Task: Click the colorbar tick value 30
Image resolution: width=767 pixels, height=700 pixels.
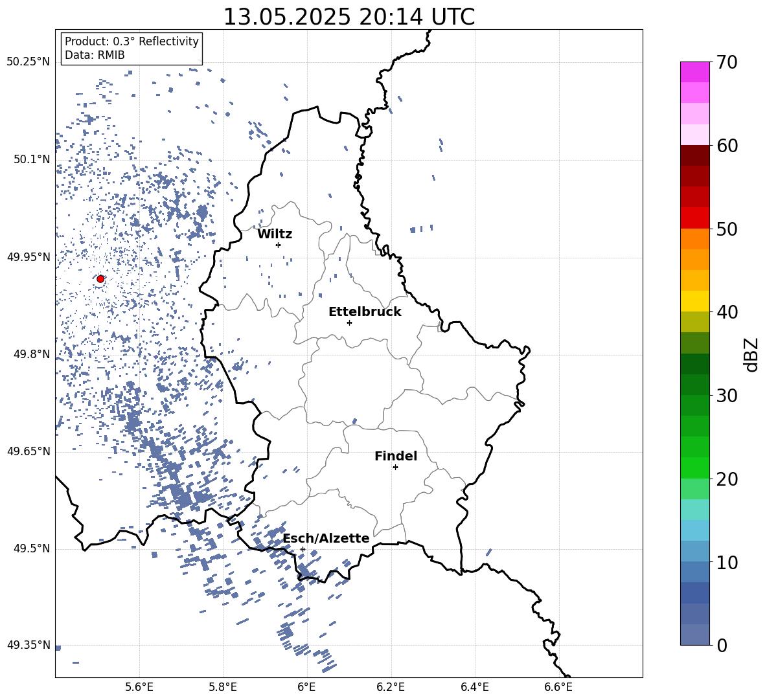Action: 727,396
